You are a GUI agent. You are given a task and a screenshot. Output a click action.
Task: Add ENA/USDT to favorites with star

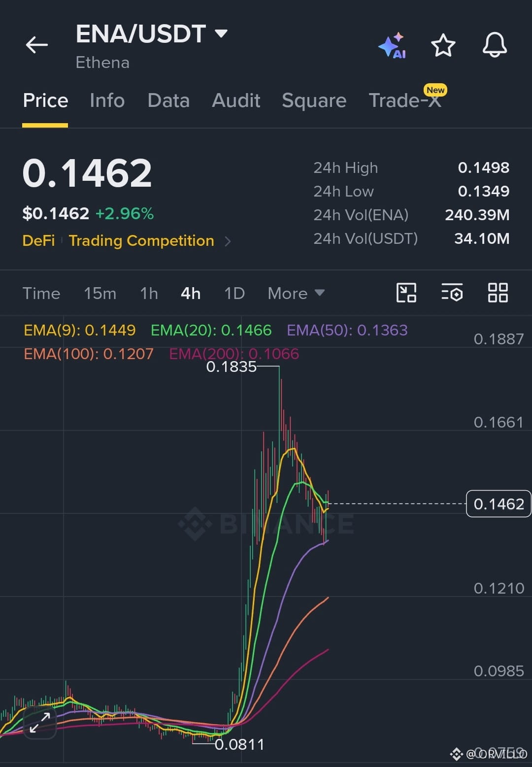tap(443, 45)
